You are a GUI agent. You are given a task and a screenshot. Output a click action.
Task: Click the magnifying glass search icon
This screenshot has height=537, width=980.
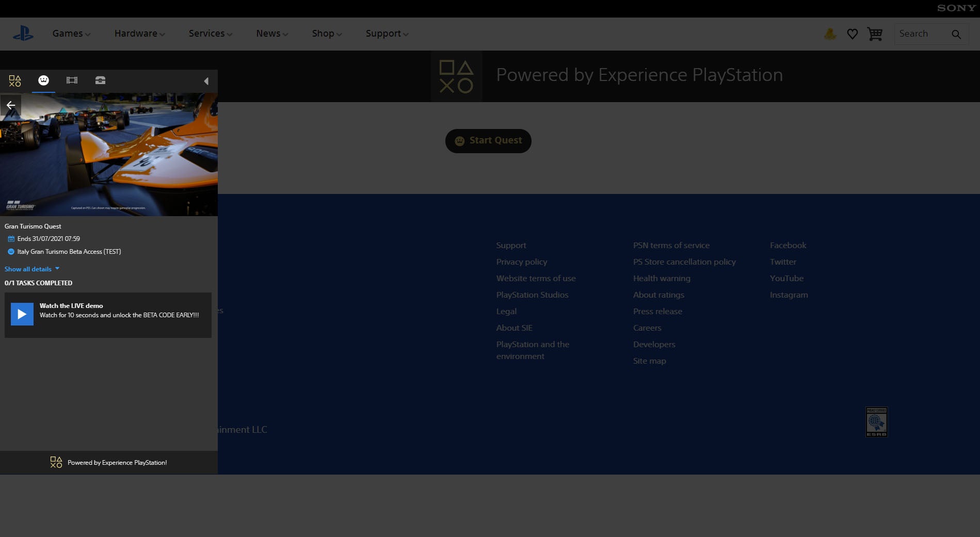(x=956, y=34)
